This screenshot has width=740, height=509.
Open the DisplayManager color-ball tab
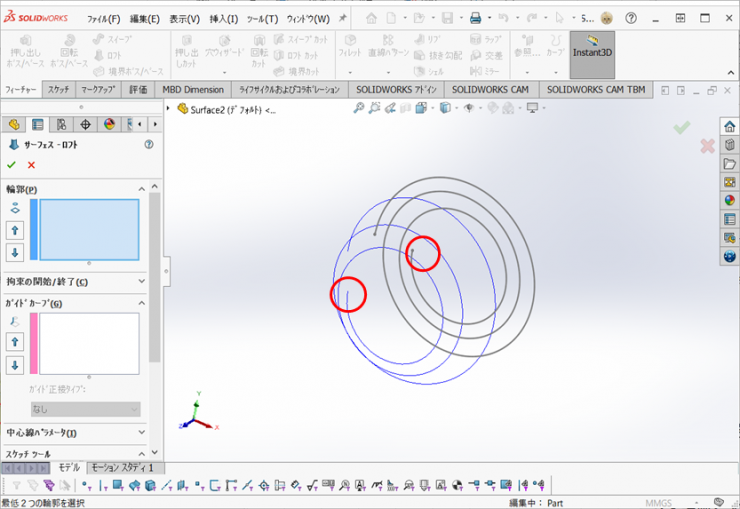pos(109,125)
